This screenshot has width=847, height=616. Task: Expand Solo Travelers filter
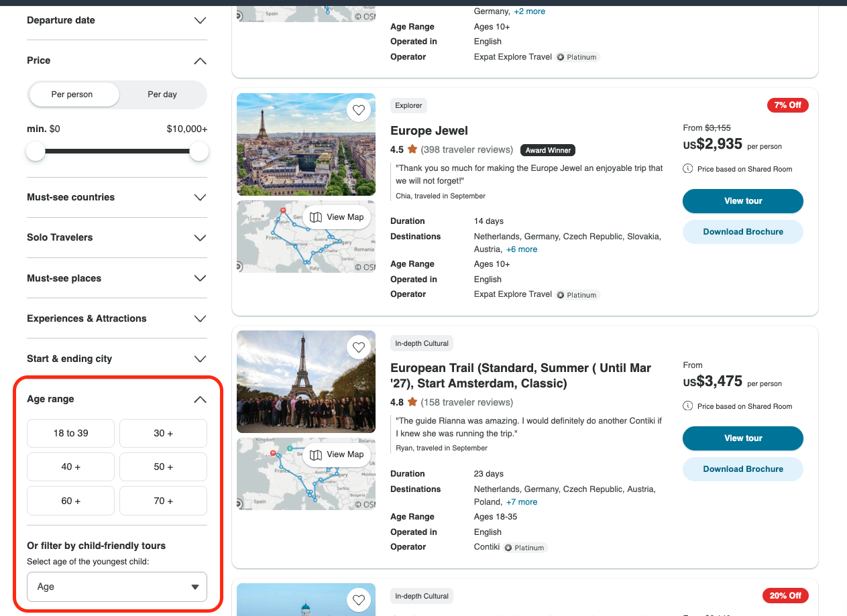[x=117, y=237]
